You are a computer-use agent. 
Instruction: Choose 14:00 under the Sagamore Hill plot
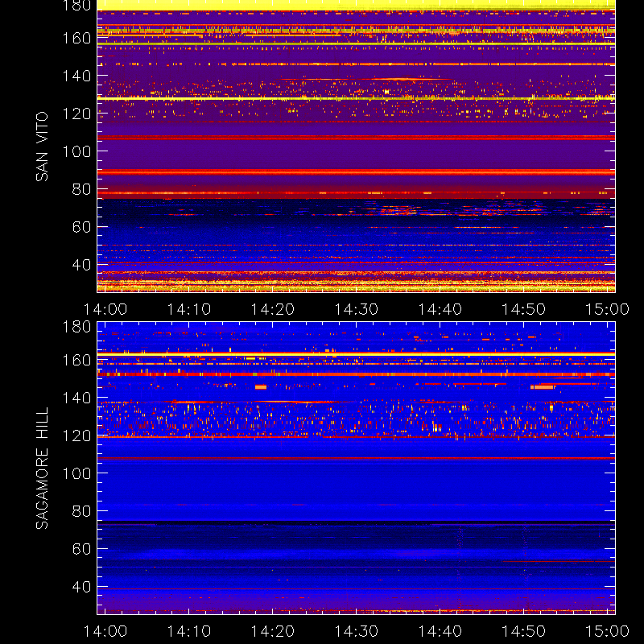tap(105, 631)
